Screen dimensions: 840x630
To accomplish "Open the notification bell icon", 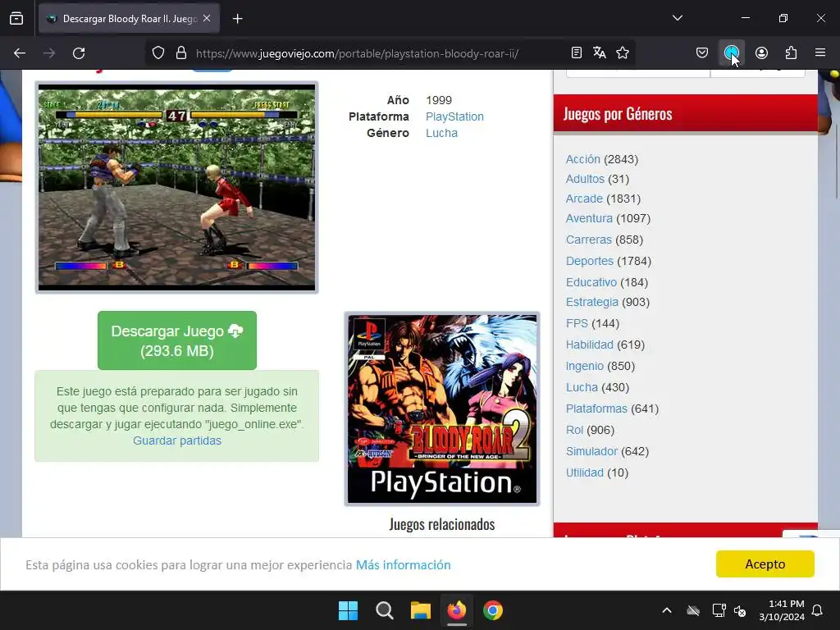I will point(817,610).
